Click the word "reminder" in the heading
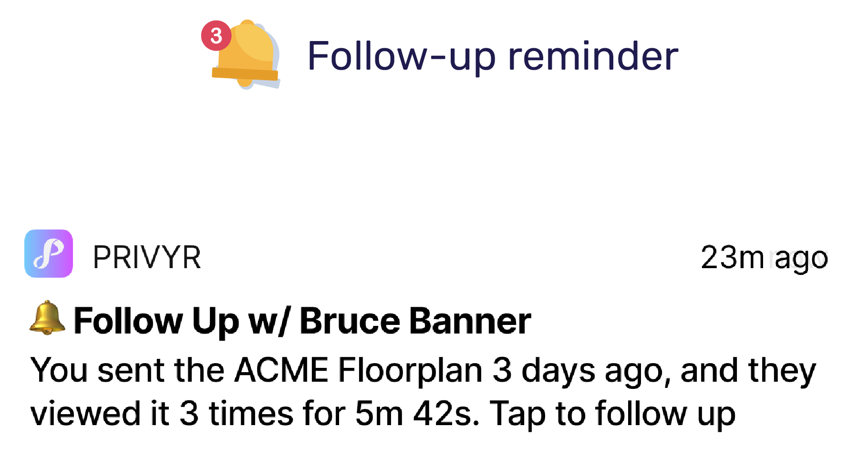This screenshot has height=459, width=868. (593, 56)
